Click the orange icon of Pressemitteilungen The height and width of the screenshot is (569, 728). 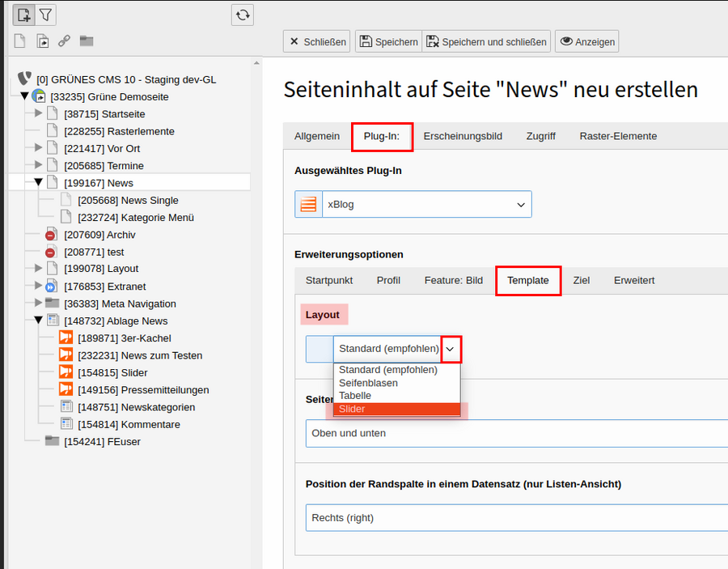click(66, 389)
